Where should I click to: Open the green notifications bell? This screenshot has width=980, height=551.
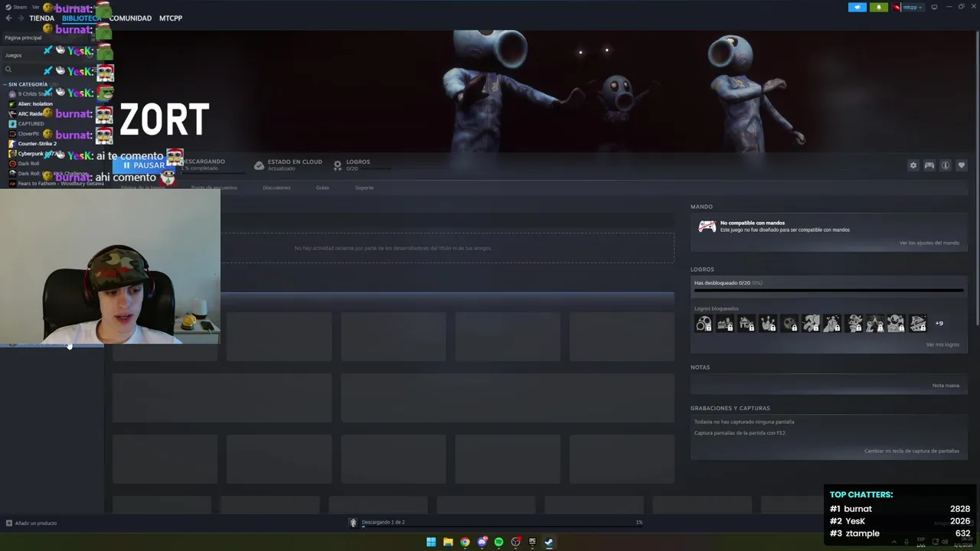(878, 7)
